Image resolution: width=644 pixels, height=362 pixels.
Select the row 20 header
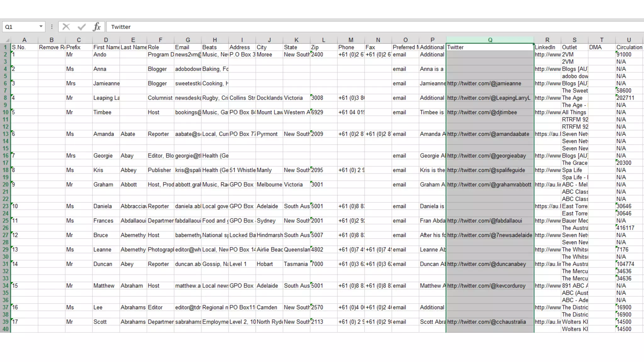(x=5, y=184)
